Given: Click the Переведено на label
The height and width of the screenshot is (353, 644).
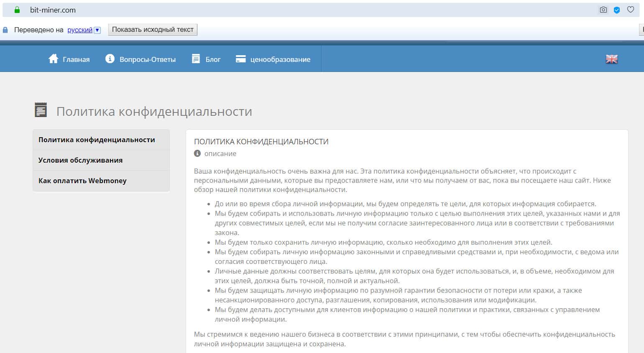Looking at the screenshot, I should [x=39, y=30].
